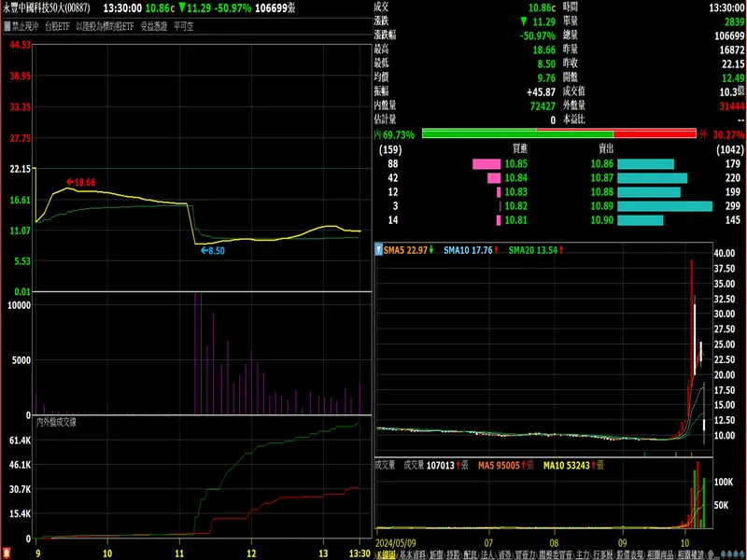Click the green inner portion of the ratio bar
The width and height of the screenshot is (747, 560).
517,134
